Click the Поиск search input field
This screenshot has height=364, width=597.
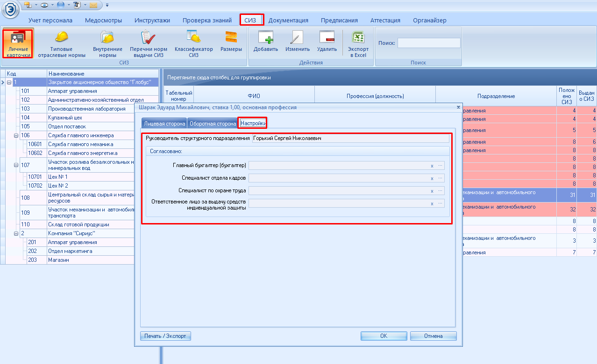[x=428, y=43]
